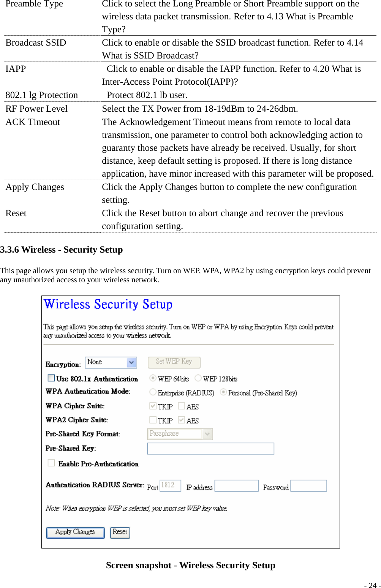Click the WEP key note text
Image resolution: width=381 pixels, height=588 pixels.
(x=137, y=509)
